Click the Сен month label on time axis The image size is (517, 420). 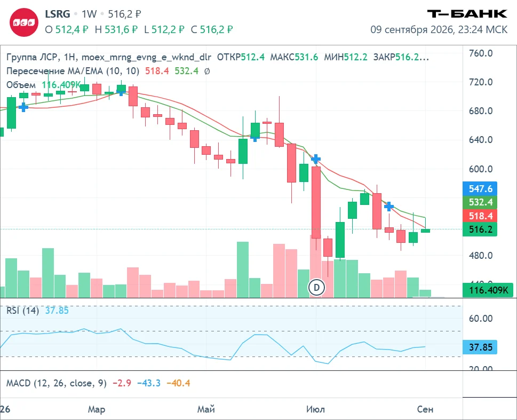[425, 409]
